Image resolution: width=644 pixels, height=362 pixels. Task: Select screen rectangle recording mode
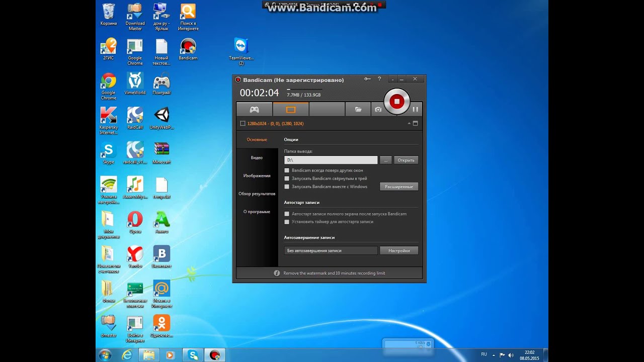pyautogui.click(x=290, y=109)
